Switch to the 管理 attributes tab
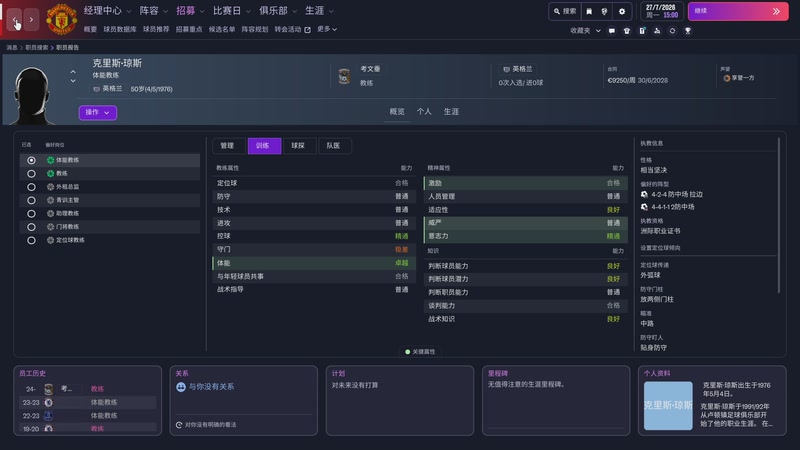800x450 pixels. [228, 146]
